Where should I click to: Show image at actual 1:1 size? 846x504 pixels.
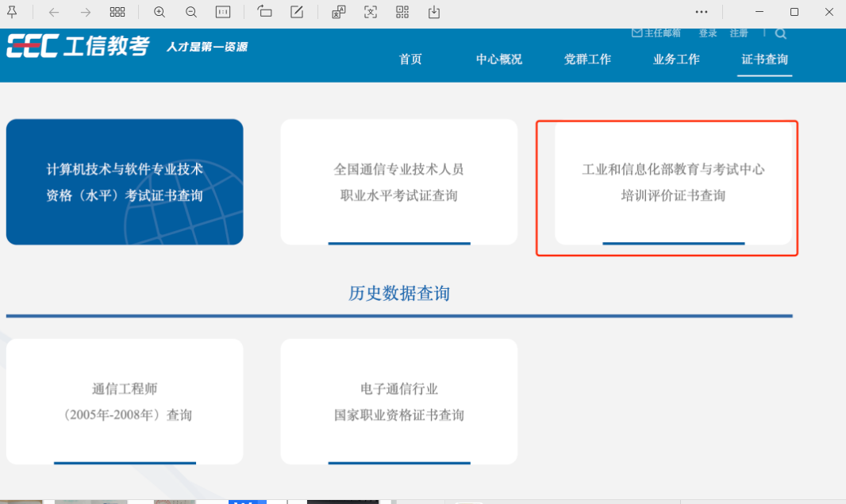tap(223, 12)
